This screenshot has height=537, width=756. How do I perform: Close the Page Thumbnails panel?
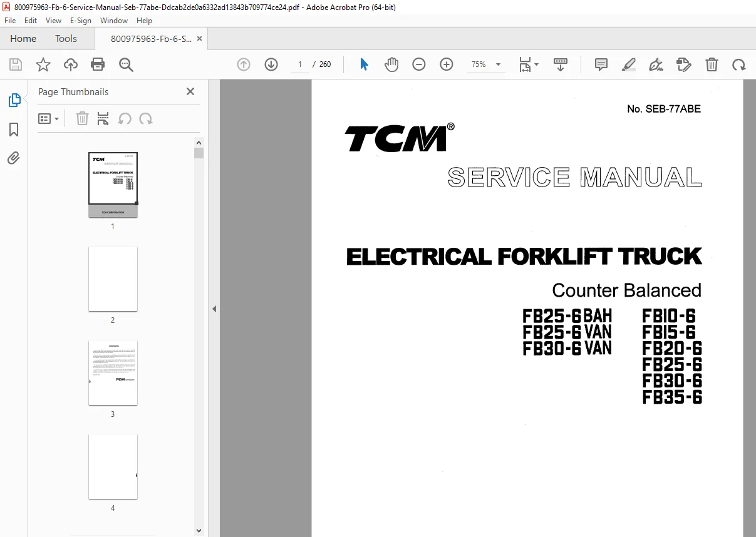[x=190, y=91]
